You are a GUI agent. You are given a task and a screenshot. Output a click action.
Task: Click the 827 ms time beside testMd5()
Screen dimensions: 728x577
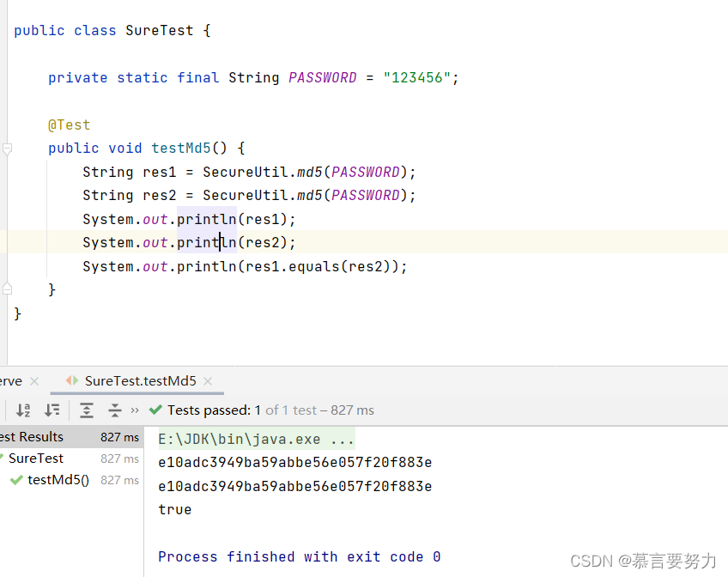click(x=120, y=480)
